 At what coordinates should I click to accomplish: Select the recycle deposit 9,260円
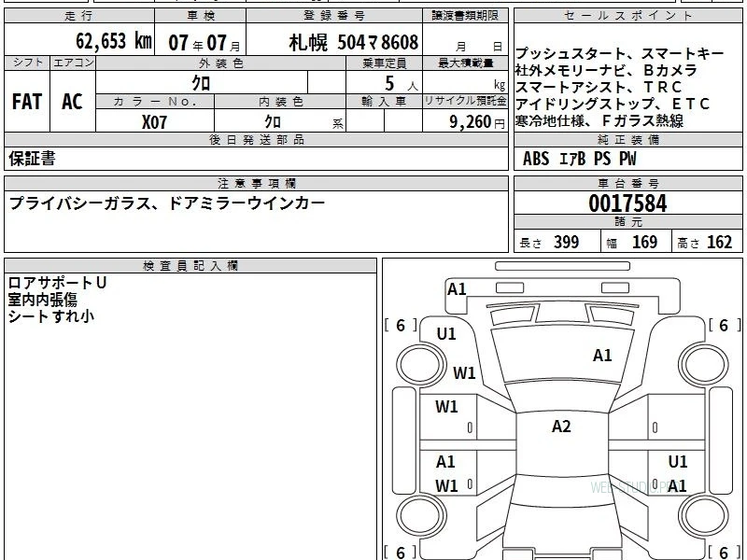point(477,122)
